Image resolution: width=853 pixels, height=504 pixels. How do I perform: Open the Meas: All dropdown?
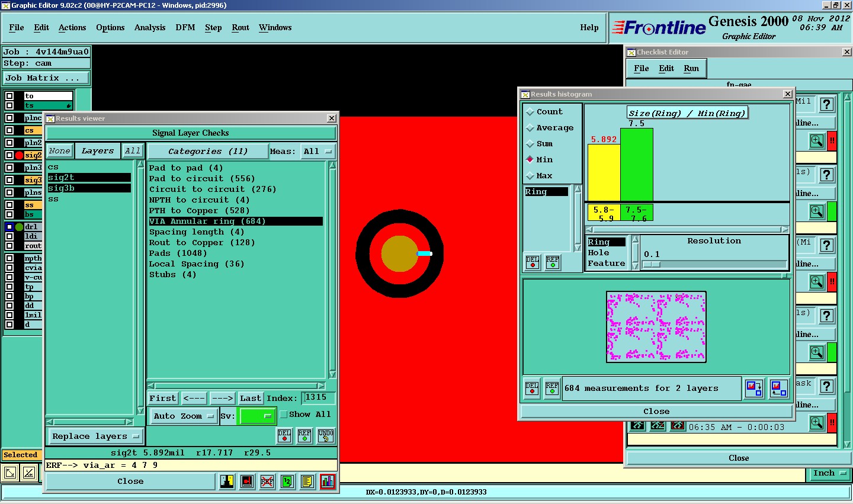pyautogui.click(x=318, y=152)
